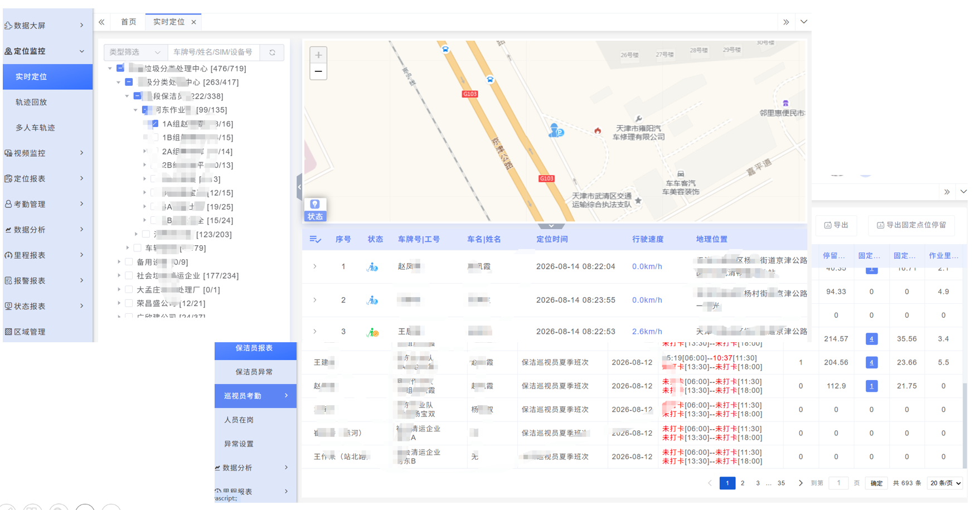Screen dimensions: 980x510
Task: Open the tab options dropdown arrow at top right
Action: (x=804, y=22)
